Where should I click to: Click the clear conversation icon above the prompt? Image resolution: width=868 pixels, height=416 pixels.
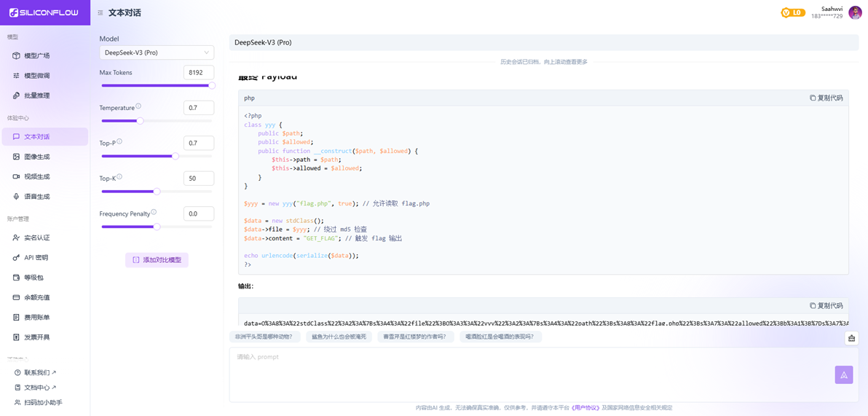[851, 338]
